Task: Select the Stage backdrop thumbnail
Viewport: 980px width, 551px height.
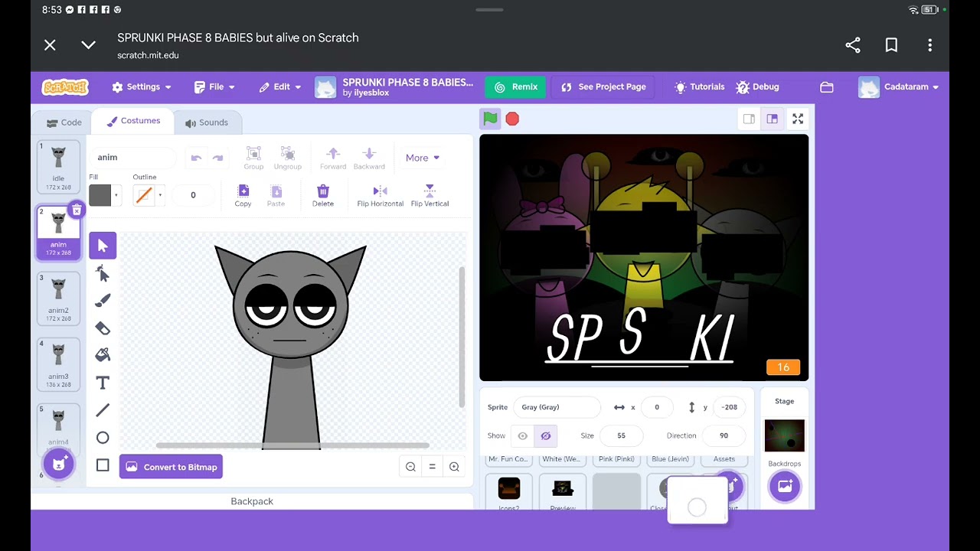Action: [785, 436]
